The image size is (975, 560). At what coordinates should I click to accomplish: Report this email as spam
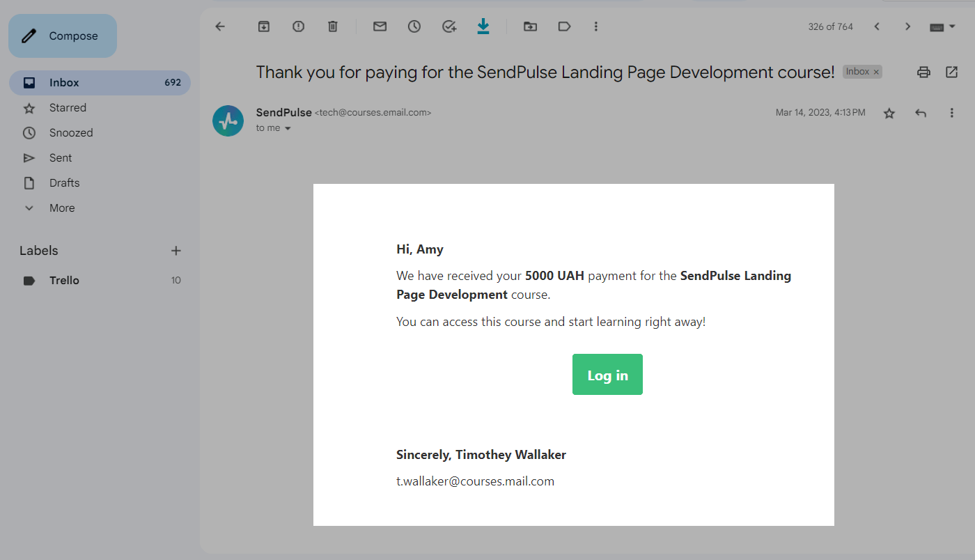click(298, 26)
